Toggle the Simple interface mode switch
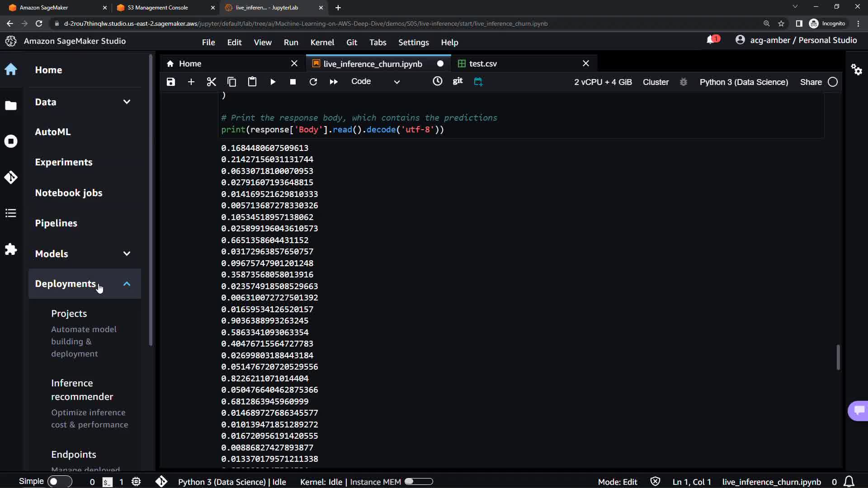This screenshot has width=868, height=488. pos(59,482)
